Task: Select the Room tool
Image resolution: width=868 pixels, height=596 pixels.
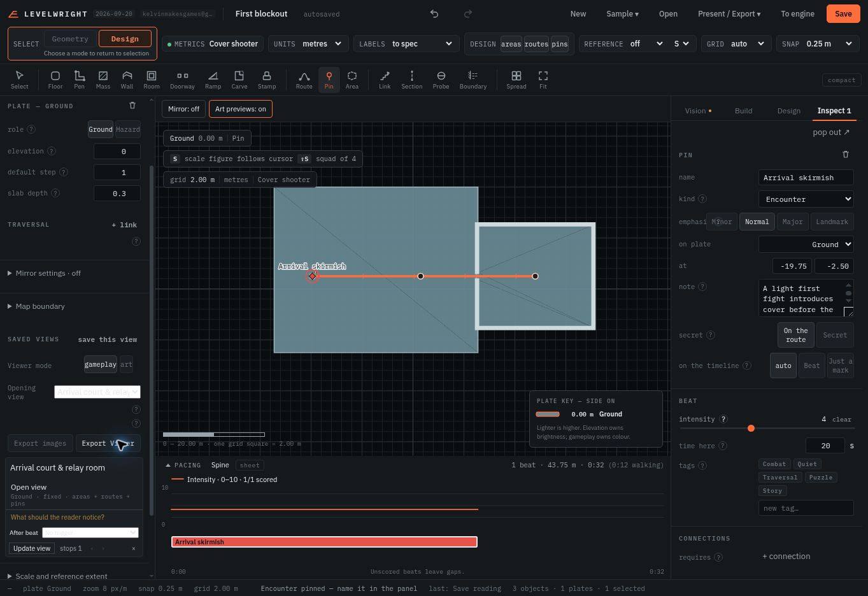Action: click(152, 80)
